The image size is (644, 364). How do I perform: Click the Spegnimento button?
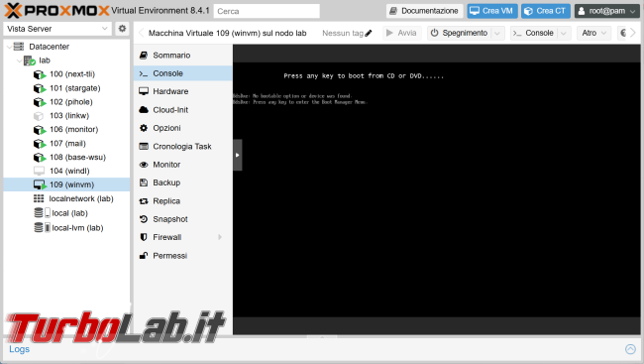click(x=460, y=33)
